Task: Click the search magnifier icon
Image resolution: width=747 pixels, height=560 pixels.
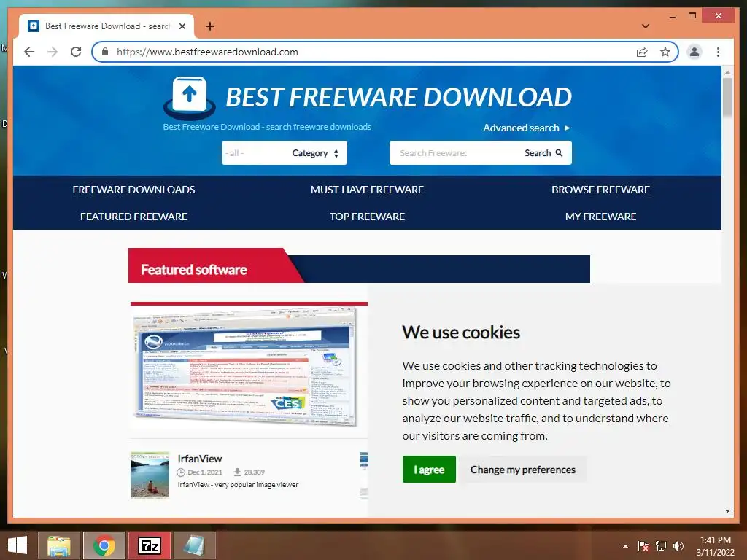Action: pos(560,153)
